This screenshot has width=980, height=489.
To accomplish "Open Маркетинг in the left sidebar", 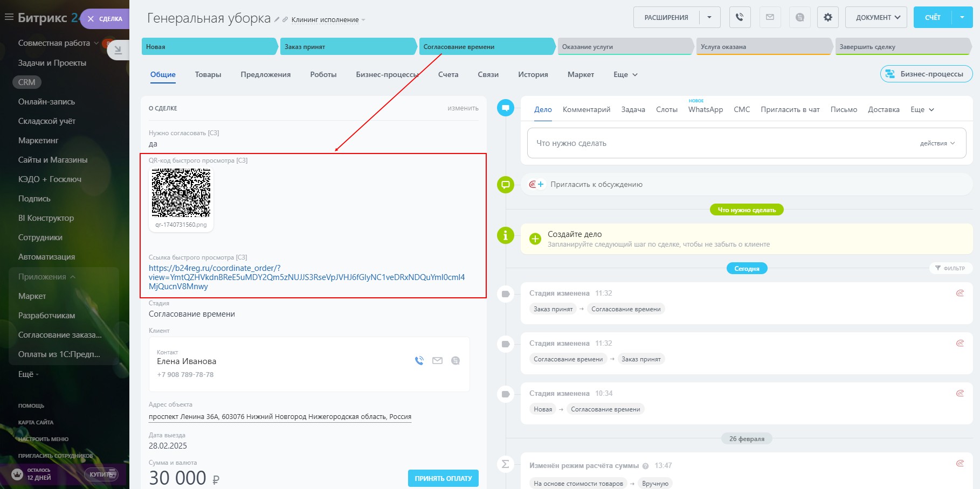I will (38, 141).
